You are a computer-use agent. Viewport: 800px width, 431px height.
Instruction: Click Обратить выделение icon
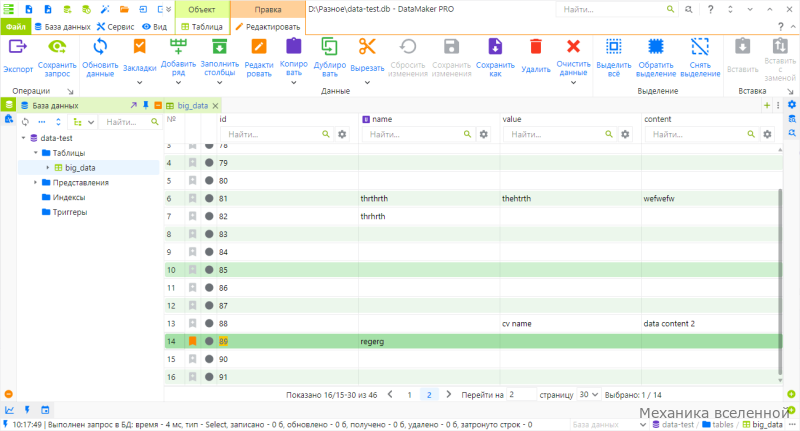(x=656, y=46)
